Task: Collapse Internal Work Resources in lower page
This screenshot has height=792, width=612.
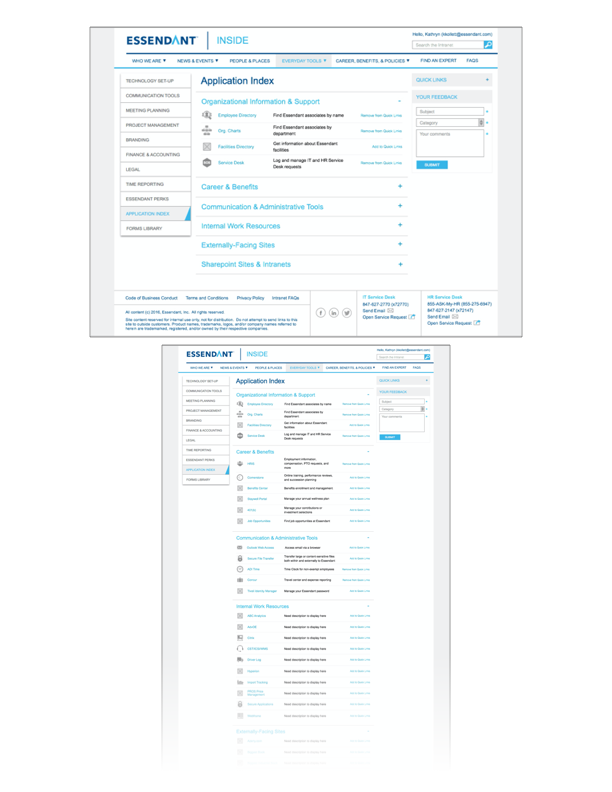Action: 368,606
